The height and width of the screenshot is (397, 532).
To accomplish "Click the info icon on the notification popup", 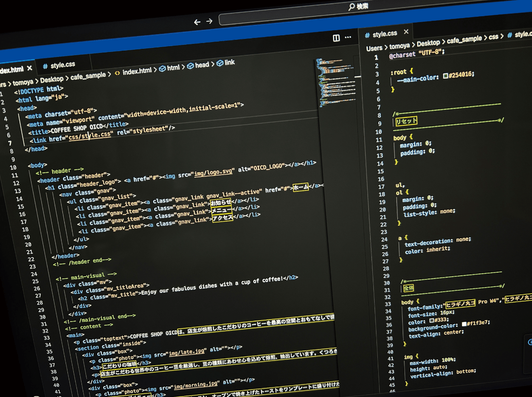I will [530, 342].
